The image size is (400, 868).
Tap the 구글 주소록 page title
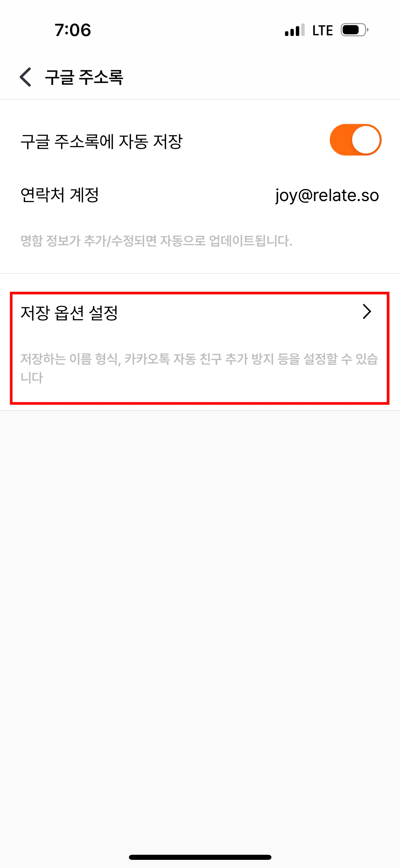(x=84, y=77)
